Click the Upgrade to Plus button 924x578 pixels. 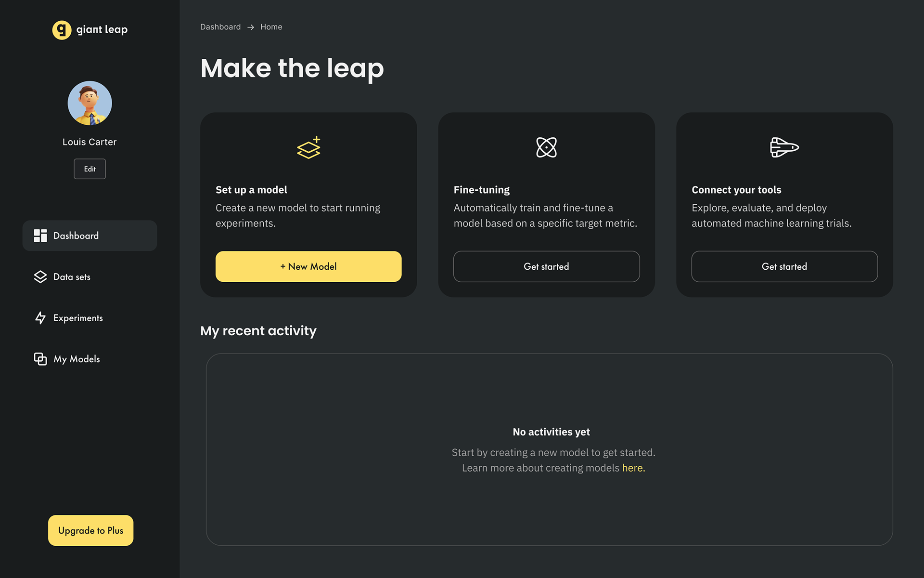[x=90, y=530]
